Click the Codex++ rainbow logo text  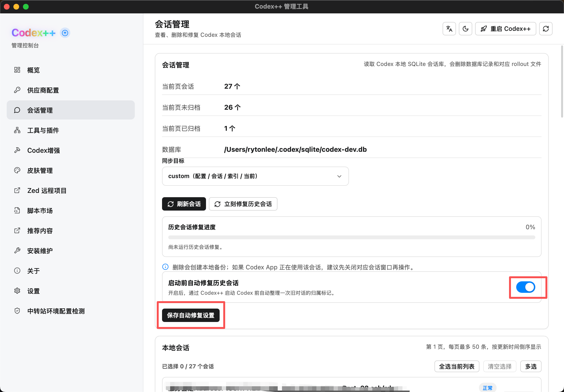(34, 33)
